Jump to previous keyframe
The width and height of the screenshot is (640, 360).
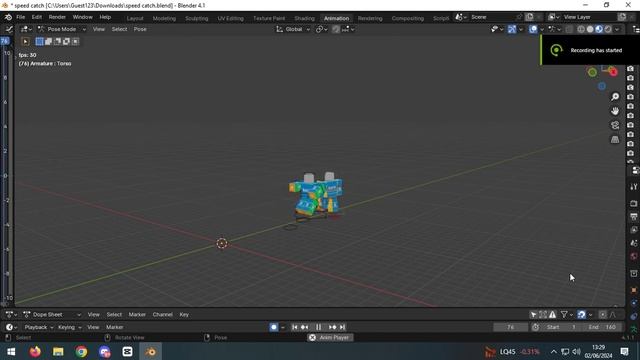(304, 327)
